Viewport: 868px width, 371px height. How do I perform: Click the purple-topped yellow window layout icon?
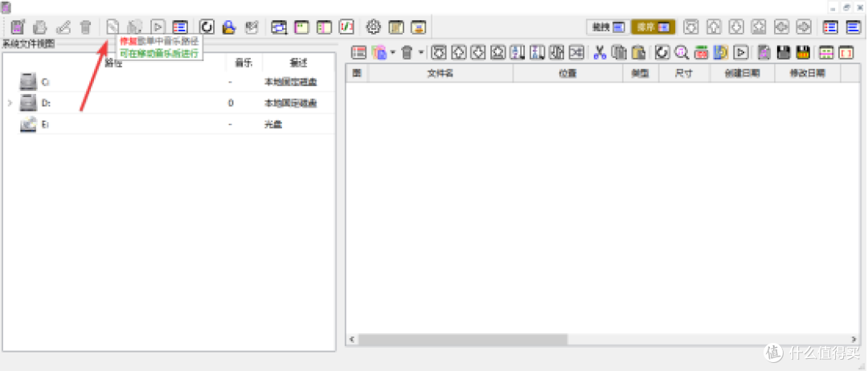click(x=301, y=26)
